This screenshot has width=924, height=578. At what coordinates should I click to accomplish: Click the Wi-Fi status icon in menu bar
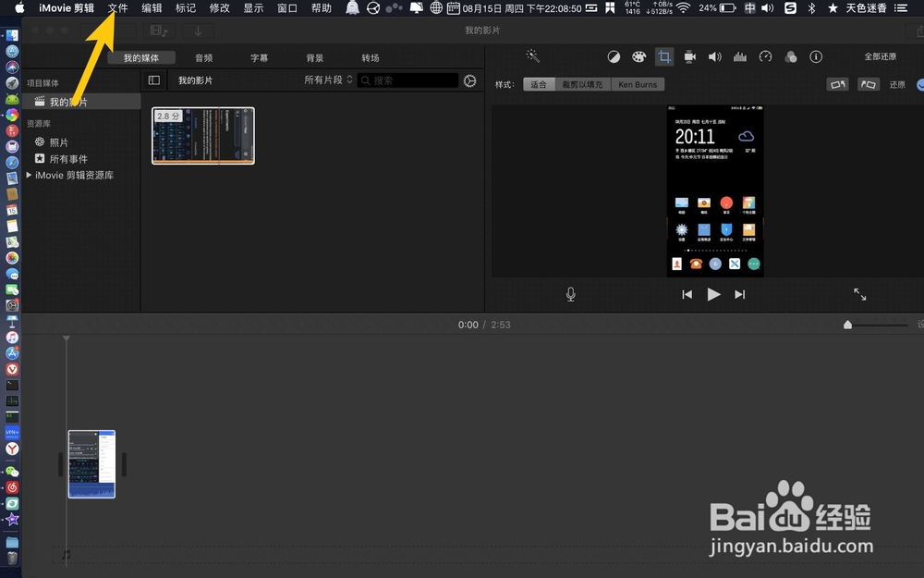(684, 7)
